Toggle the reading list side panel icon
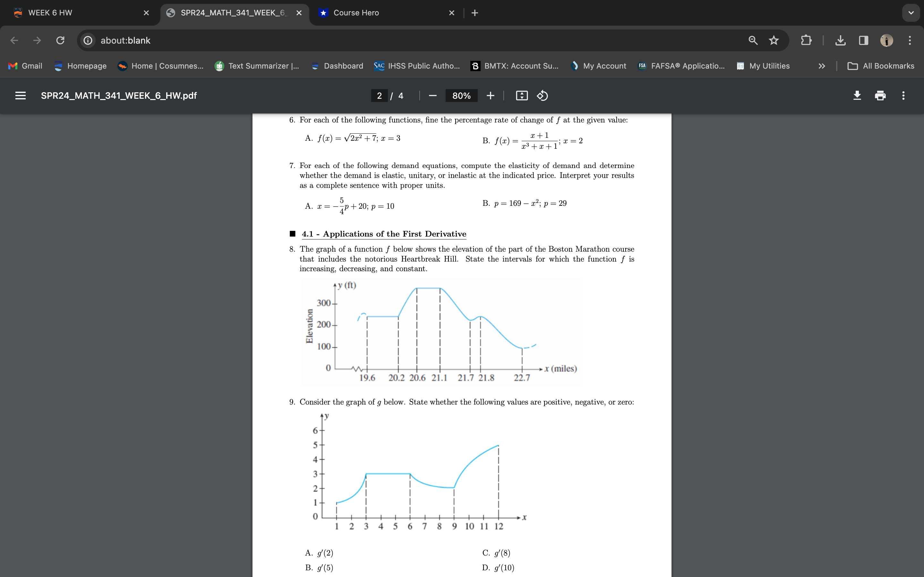The image size is (924, 577). [x=863, y=40]
